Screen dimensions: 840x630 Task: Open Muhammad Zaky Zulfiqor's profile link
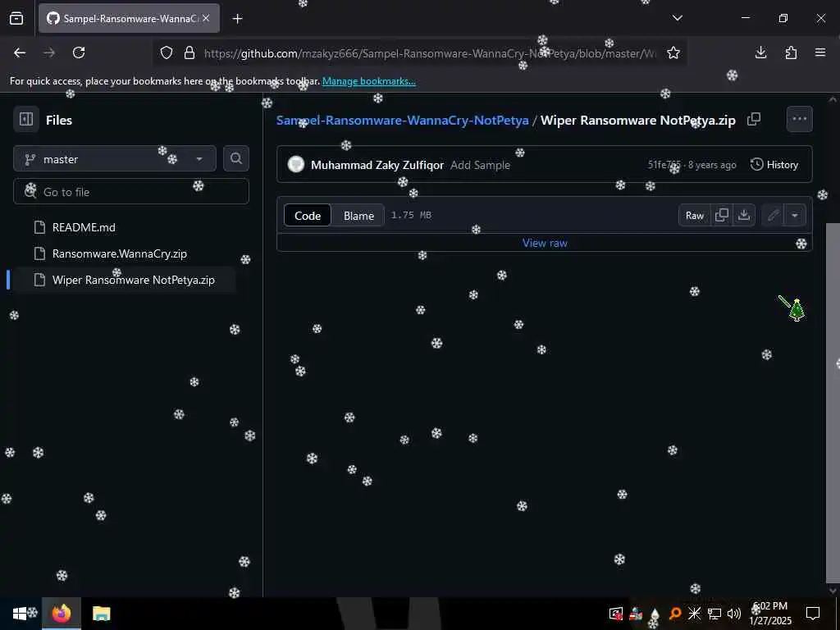(377, 165)
